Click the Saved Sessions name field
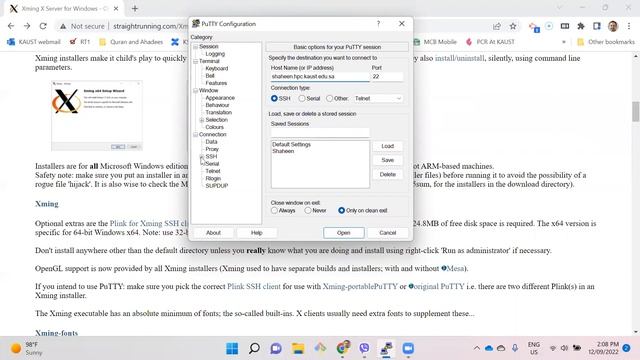Viewport: 640px width, 360px height. 320,132
